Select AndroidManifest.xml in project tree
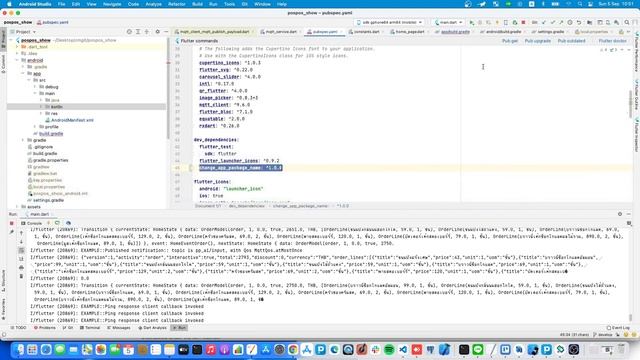Viewport: 640px width, 360px height. pos(72,120)
